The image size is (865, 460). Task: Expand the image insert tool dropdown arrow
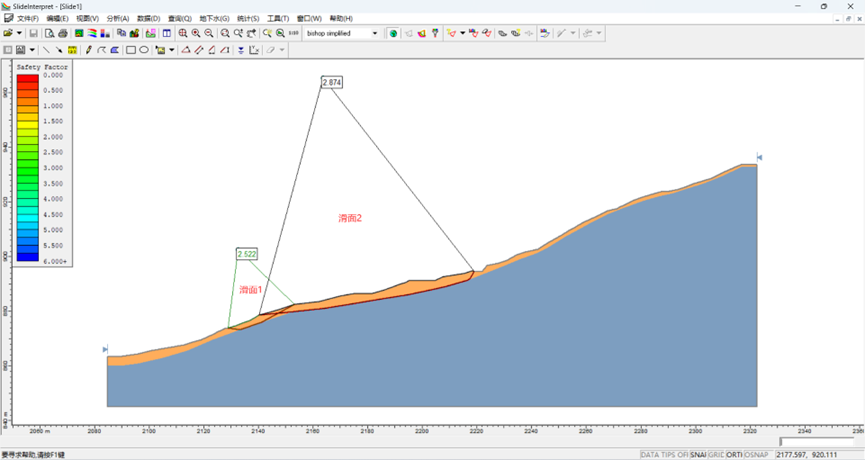pyautogui.click(x=172, y=50)
